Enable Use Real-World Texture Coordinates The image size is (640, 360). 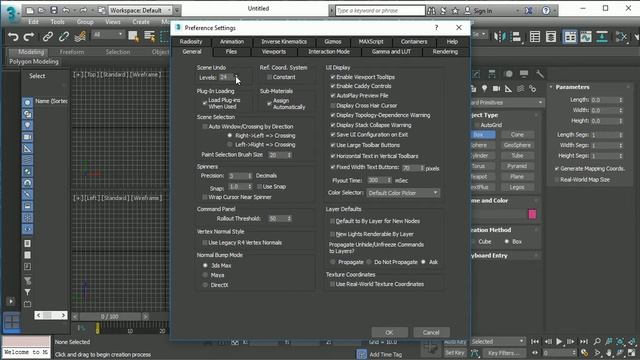coord(332,284)
